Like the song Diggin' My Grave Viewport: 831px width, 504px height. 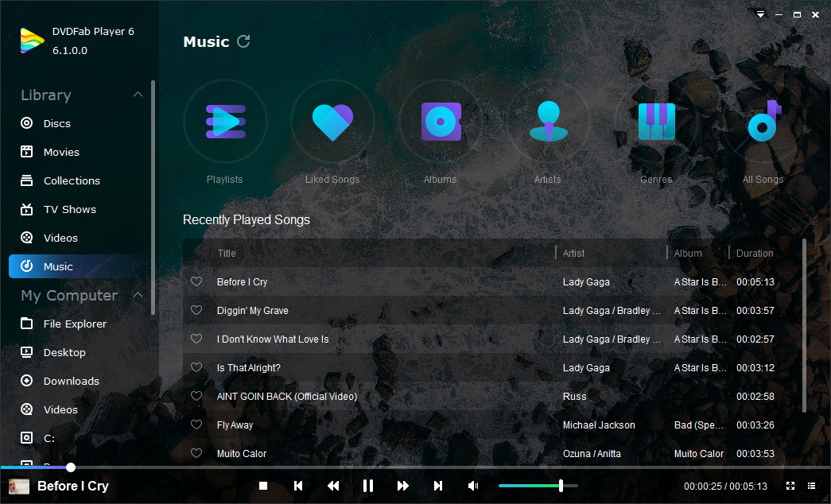point(196,310)
